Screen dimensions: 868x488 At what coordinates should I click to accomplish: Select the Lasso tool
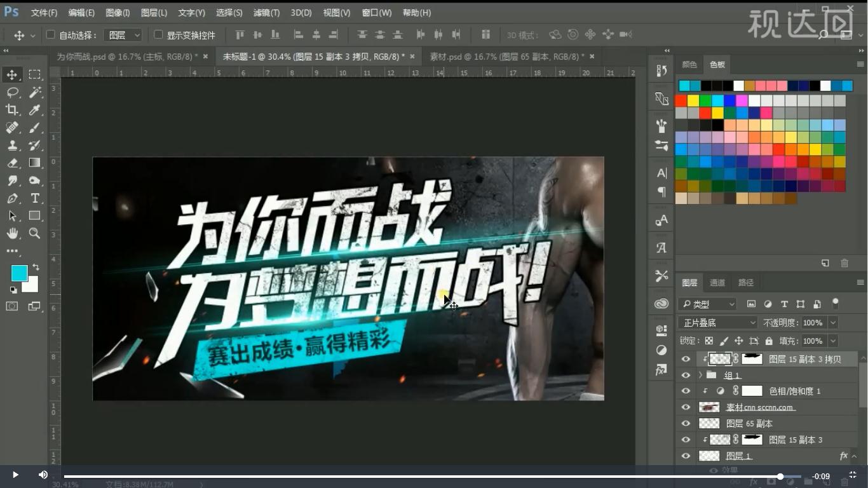[11, 92]
